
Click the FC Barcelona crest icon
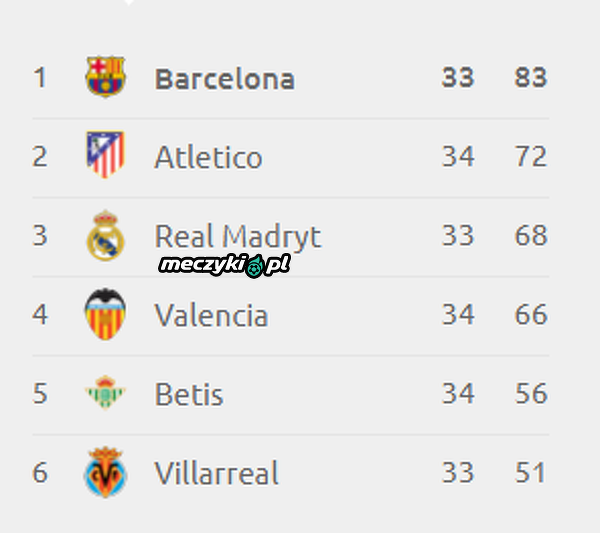click(x=105, y=77)
